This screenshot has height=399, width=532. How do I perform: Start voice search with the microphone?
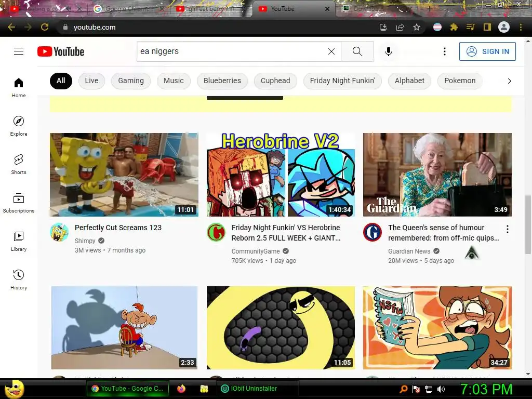(389, 51)
